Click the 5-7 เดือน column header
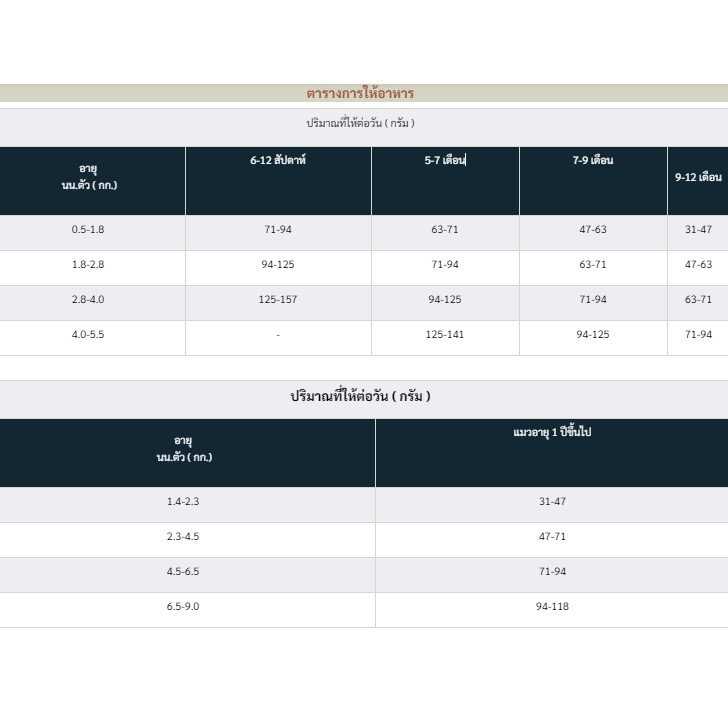Image resolution: width=728 pixels, height=728 pixels. tap(445, 181)
